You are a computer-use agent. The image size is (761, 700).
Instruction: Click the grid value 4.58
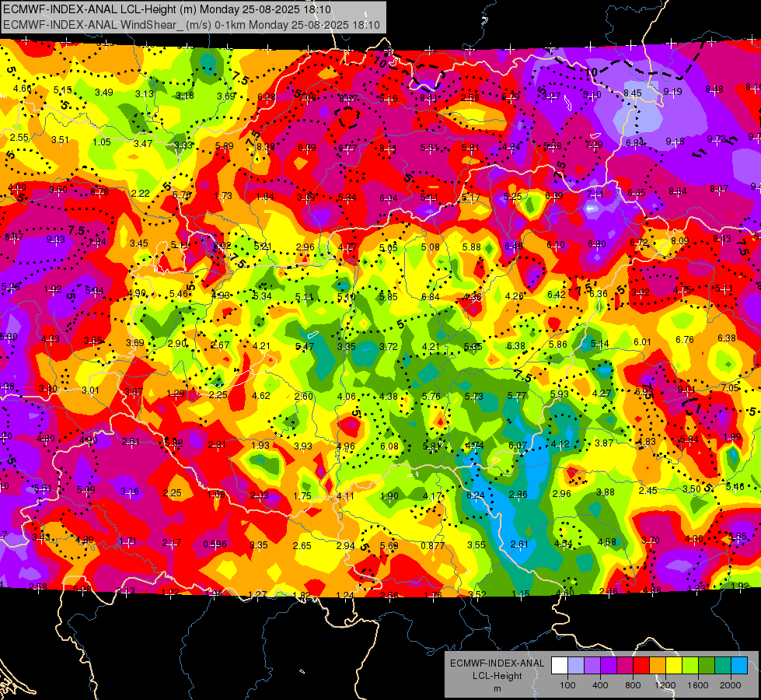[606, 541]
